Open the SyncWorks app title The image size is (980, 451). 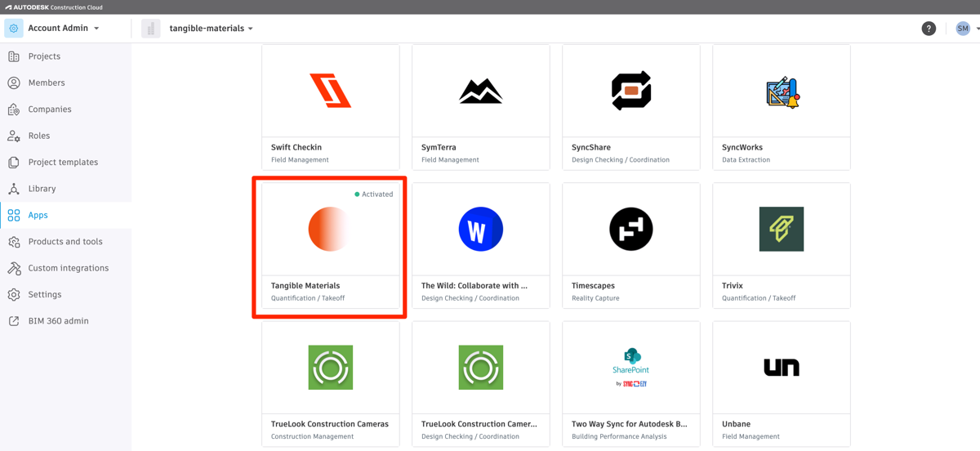click(742, 147)
